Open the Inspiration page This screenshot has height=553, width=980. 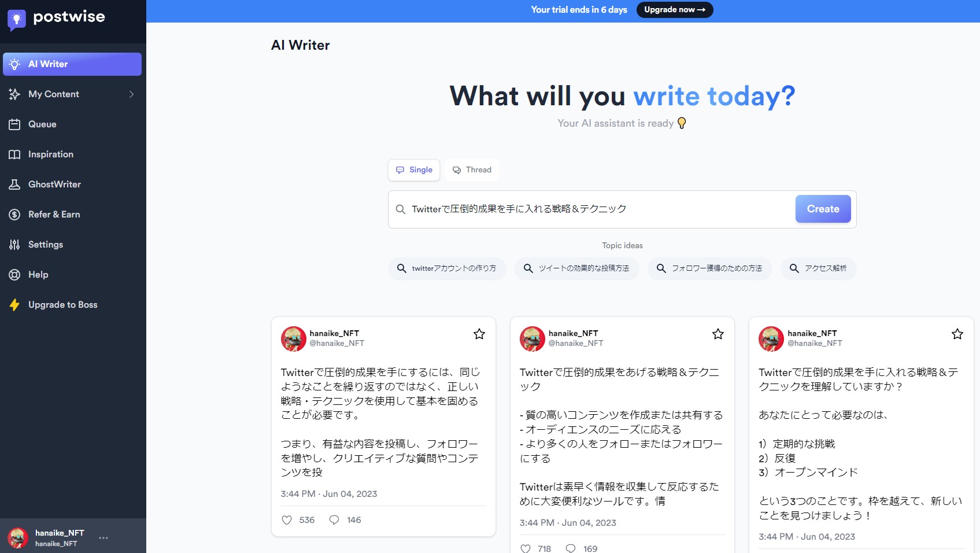click(72, 154)
